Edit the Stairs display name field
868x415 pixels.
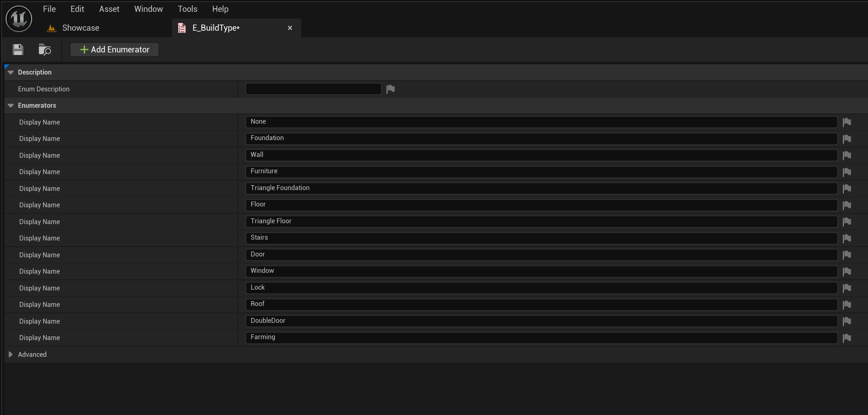[541, 238]
